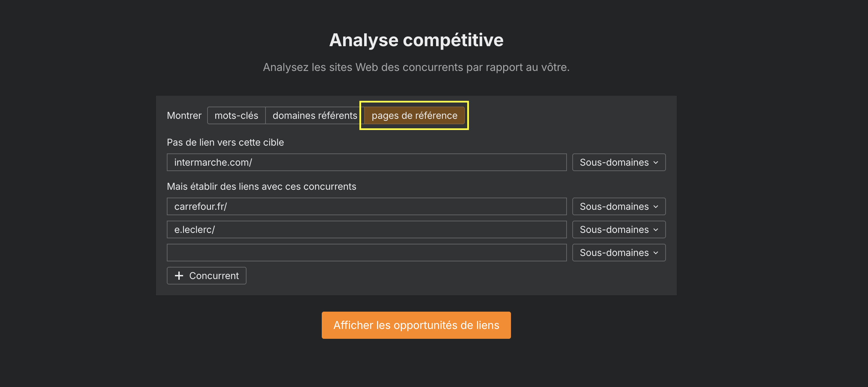
Task: Open the Sous-domaines dropdown next to carrefour.fr
Action: [x=618, y=206]
